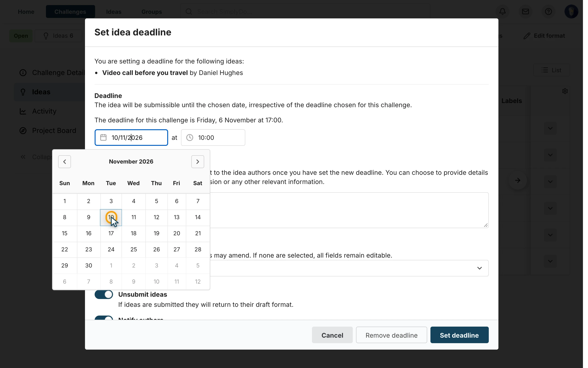The height and width of the screenshot is (368, 588).
Task: Open notifications bell icon
Action: pos(503,11)
